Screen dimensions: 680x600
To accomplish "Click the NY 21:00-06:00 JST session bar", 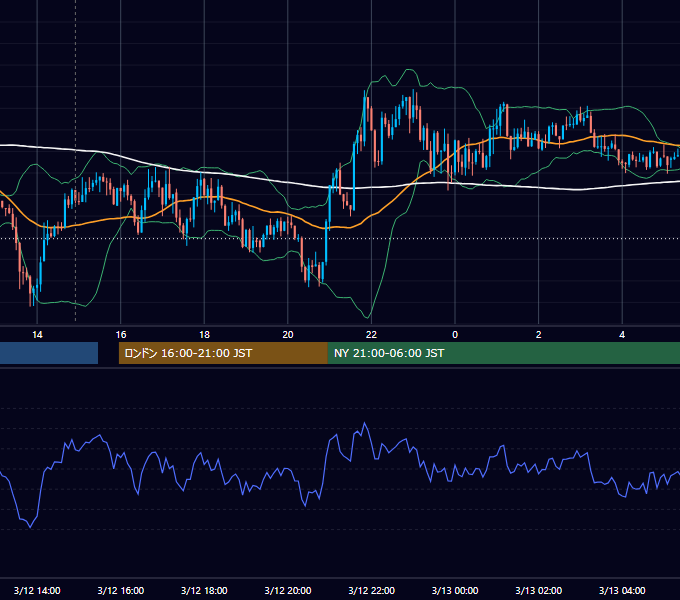I will pos(503,353).
